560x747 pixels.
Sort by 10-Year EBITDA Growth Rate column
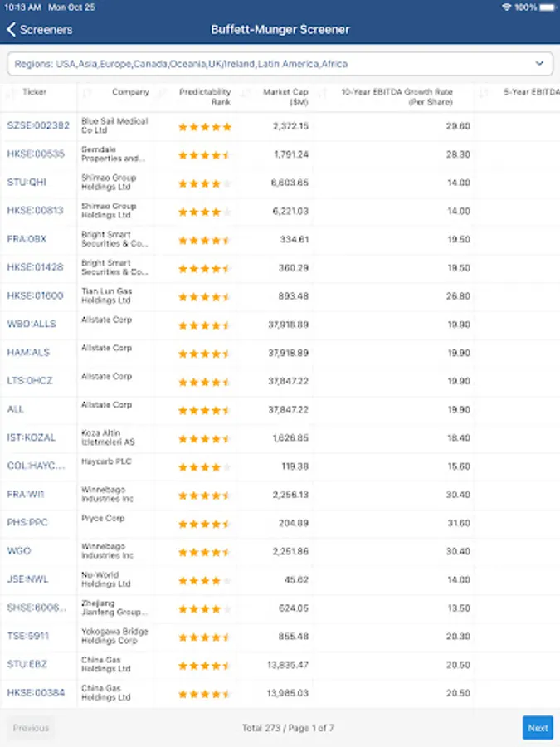(x=397, y=97)
